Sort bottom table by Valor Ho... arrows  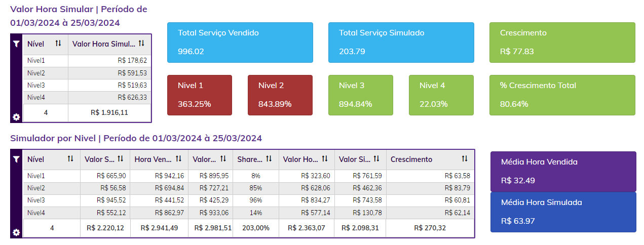325,159
